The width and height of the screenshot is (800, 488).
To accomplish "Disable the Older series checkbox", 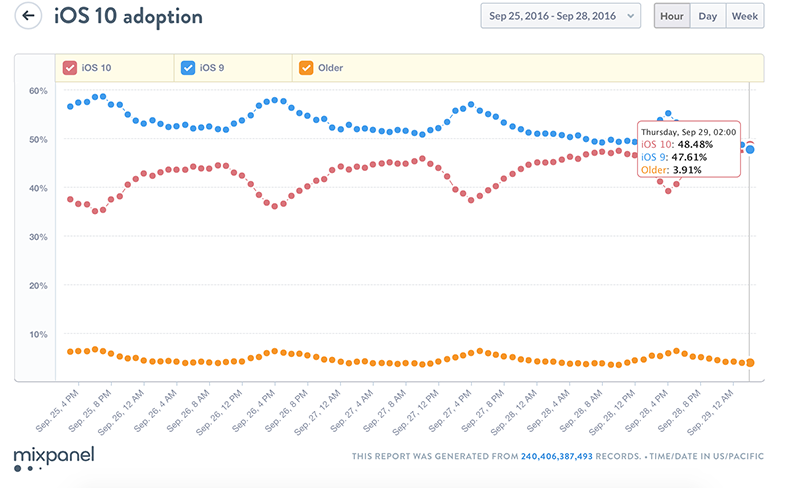I will pos(306,68).
